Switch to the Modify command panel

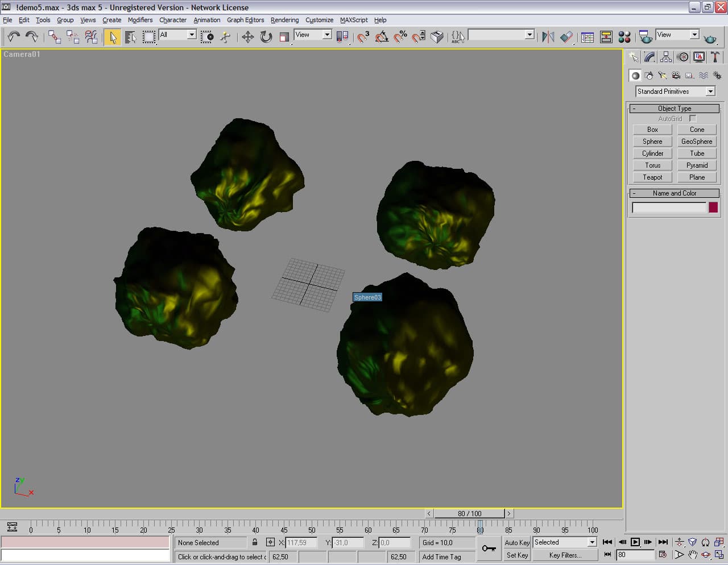[x=650, y=57]
